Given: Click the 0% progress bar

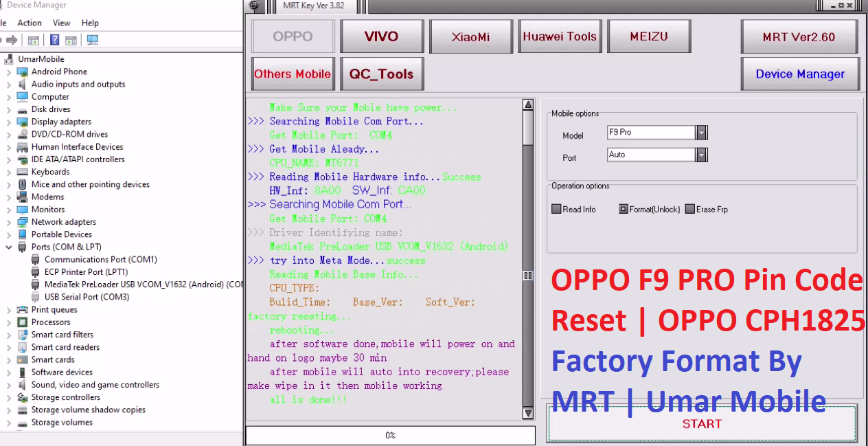Looking at the screenshot, I should (390, 436).
